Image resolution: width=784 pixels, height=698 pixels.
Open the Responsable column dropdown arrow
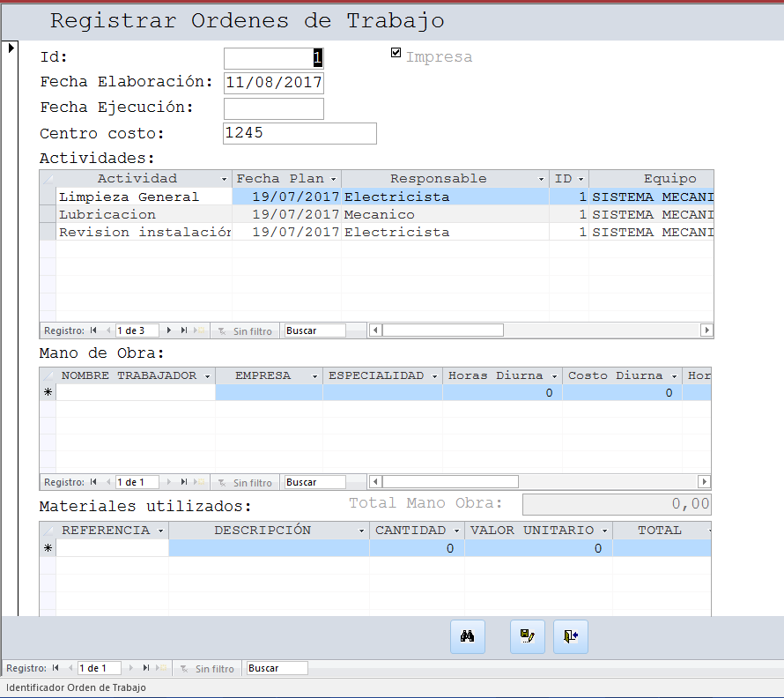click(x=541, y=179)
